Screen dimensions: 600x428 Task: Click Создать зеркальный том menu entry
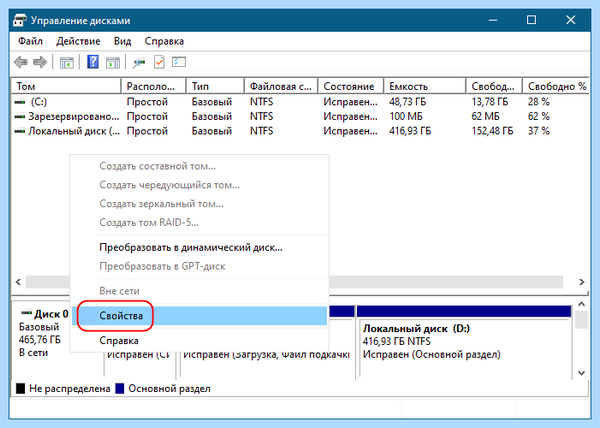(199, 203)
